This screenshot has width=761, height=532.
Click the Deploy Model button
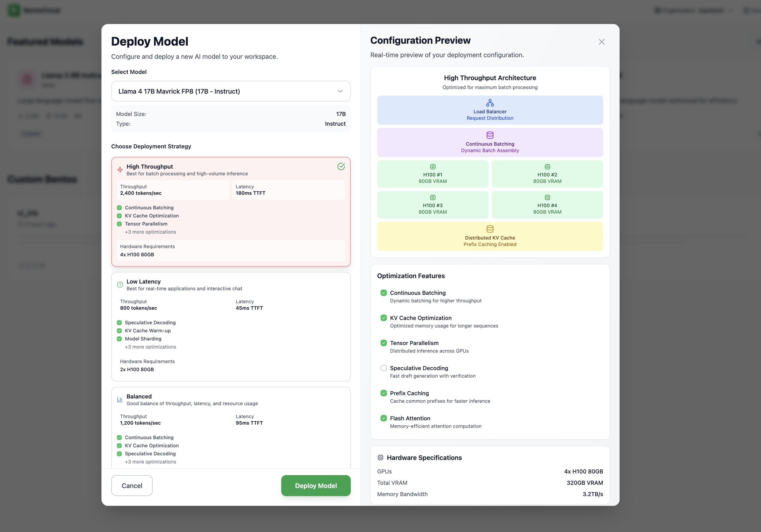pyautogui.click(x=315, y=485)
